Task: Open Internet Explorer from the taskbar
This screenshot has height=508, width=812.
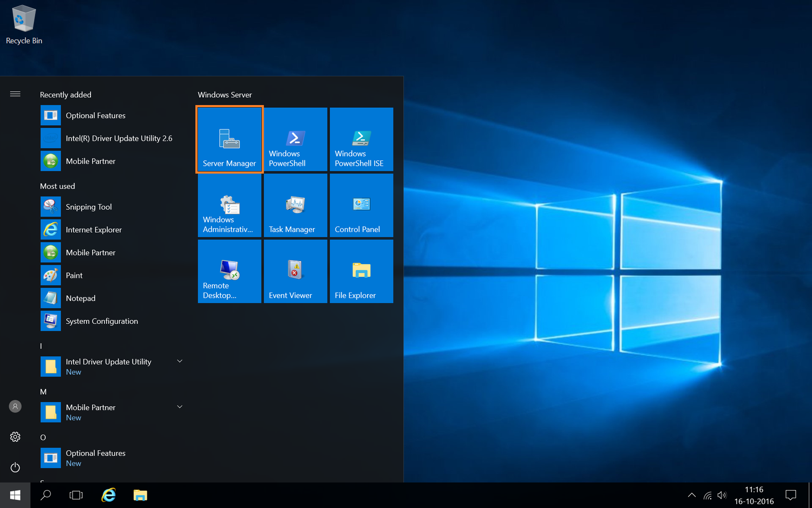Action: pyautogui.click(x=108, y=495)
